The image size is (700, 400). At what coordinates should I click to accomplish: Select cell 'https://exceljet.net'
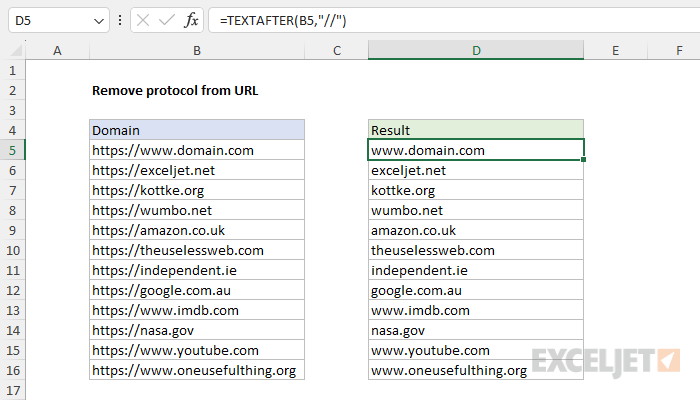click(197, 170)
